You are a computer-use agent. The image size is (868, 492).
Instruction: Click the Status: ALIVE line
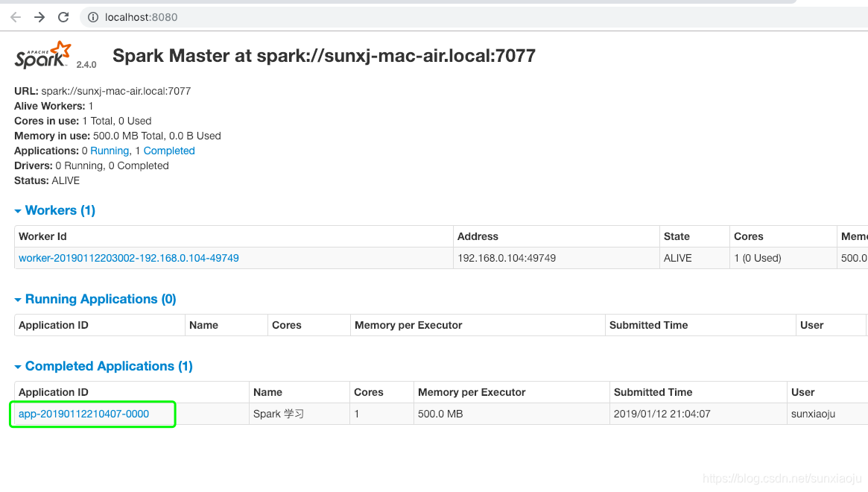coord(47,180)
